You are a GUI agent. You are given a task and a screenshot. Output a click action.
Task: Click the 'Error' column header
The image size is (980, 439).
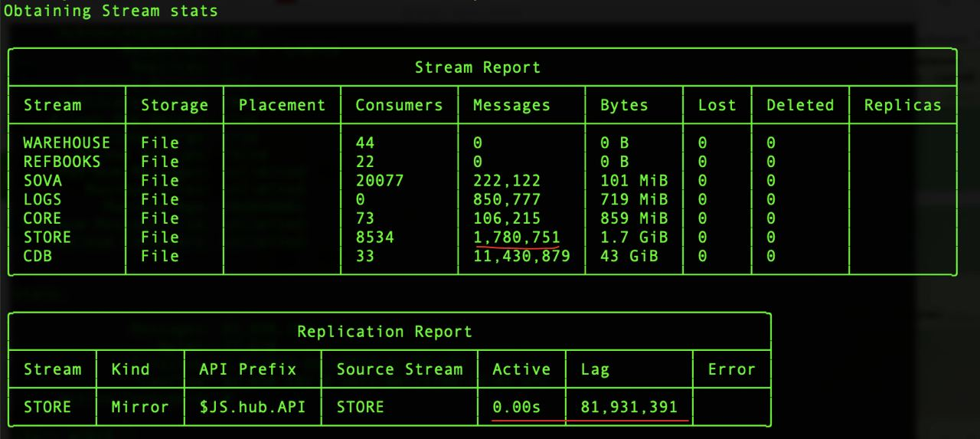731,369
